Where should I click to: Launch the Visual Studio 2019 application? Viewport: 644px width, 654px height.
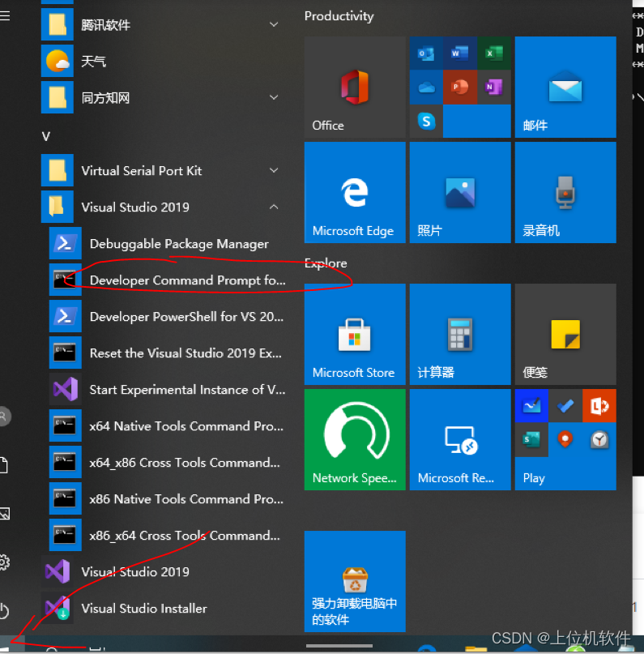click(x=164, y=572)
